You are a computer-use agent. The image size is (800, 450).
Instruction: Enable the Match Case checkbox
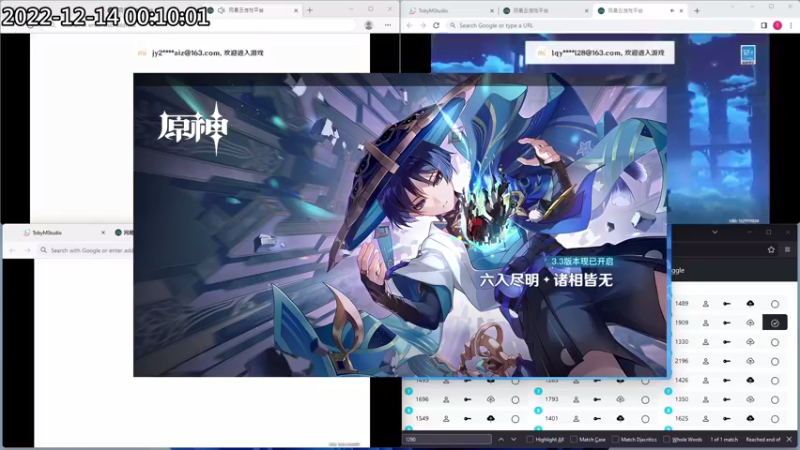[x=573, y=439]
